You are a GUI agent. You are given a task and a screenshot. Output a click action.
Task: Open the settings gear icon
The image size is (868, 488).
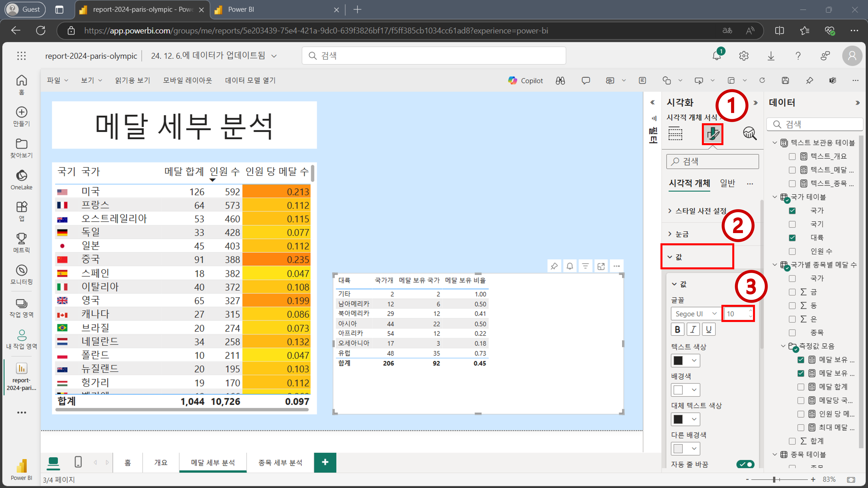click(x=744, y=56)
